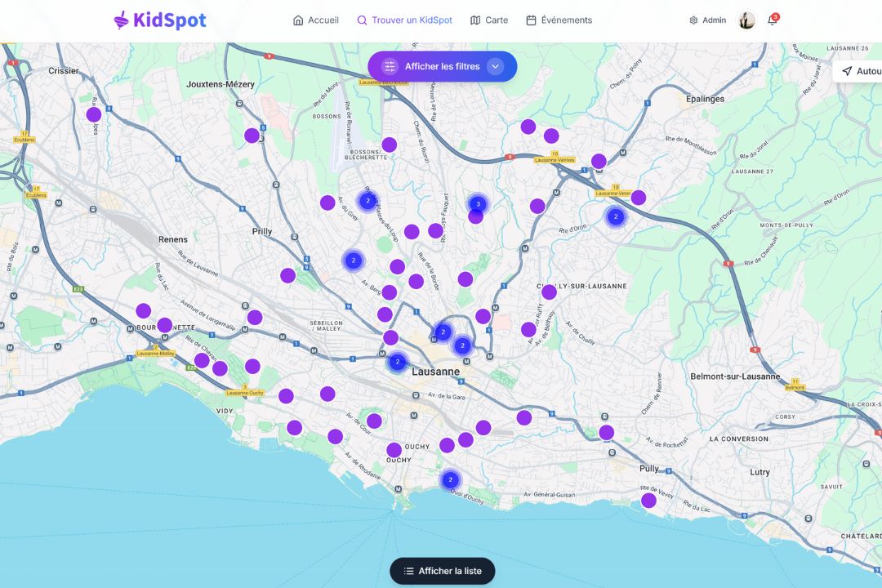Select Trouver un KidSpot menu item
Viewport: 882px width, 588px height.
(x=404, y=20)
